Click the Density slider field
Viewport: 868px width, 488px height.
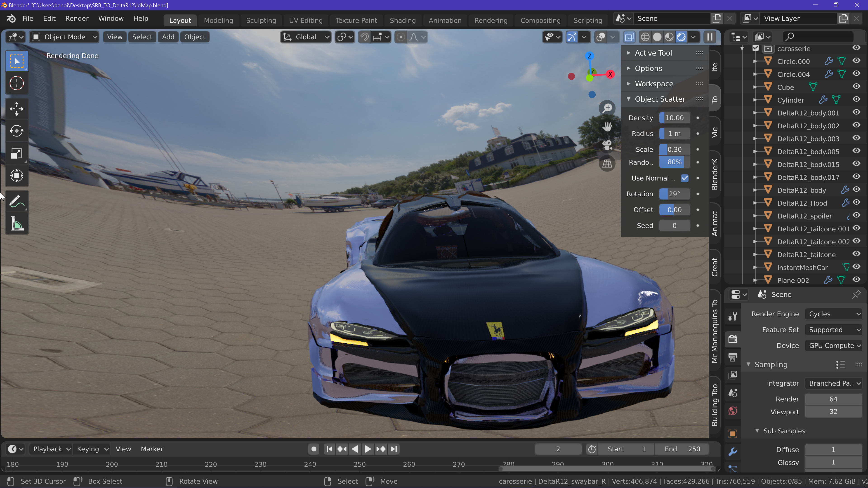tap(674, 118)
